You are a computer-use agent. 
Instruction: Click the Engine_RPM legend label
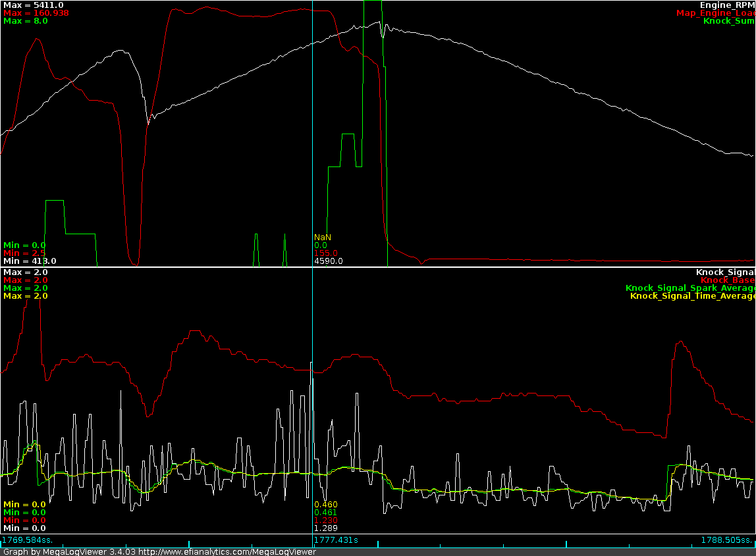tap(727, 5)
